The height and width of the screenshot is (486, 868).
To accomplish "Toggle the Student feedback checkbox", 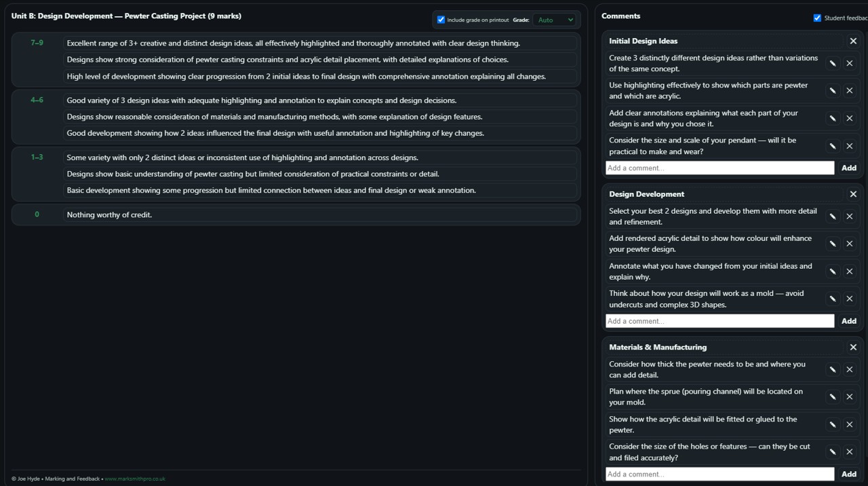I will (x=817, y=18).
